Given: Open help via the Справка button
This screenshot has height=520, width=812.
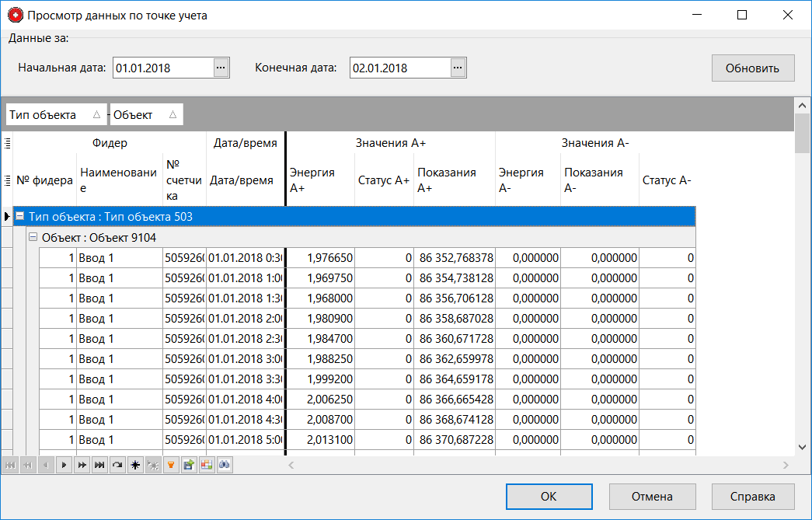Looking at the screenshot, I should click(x=752, y=497).
